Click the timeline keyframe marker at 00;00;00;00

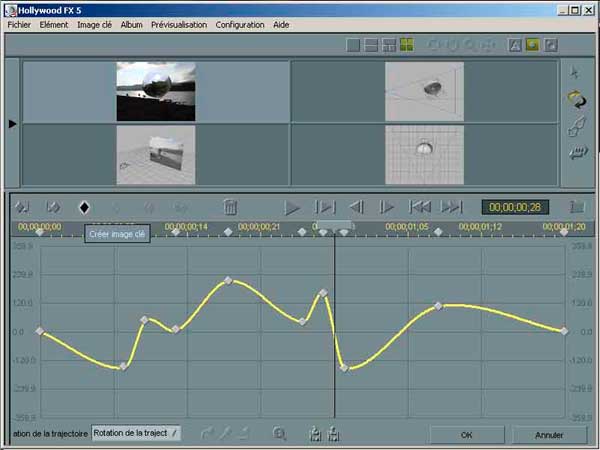39,232
